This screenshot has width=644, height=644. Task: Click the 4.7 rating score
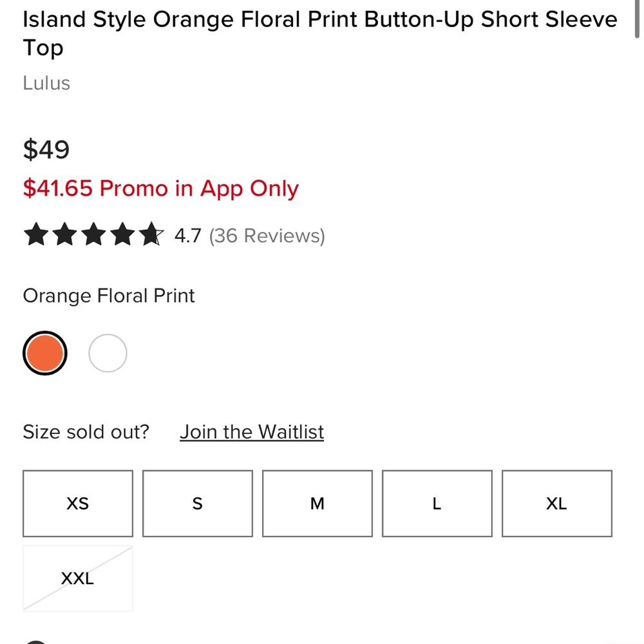[x=187, y=236]
